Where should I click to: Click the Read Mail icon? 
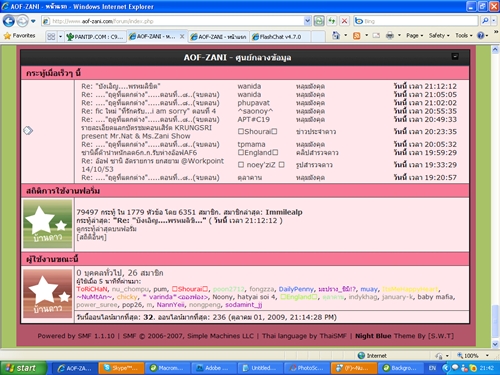(x=376, y=35)
